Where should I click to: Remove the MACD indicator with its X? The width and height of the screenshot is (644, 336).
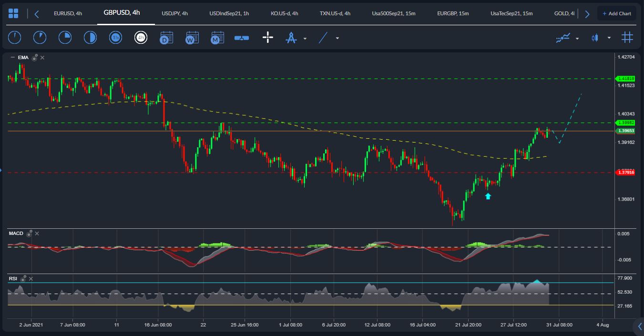[37, 234]
